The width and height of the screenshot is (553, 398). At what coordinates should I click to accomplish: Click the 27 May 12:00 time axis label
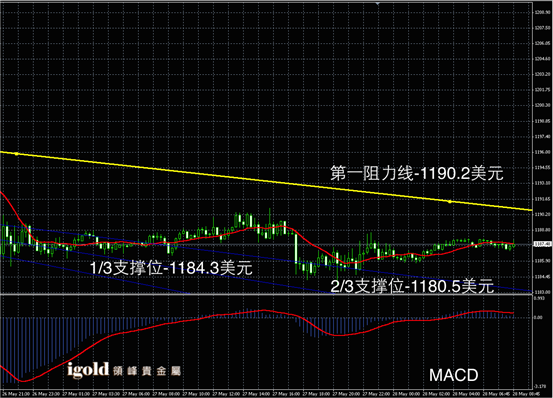tap(225, 393)
